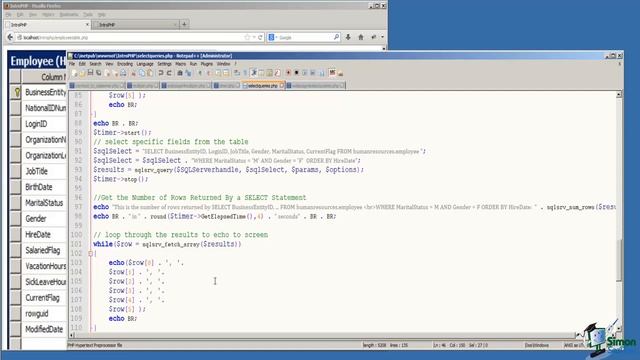
Task: Open the Plugins menu in Notepad++
Action: 207,64
